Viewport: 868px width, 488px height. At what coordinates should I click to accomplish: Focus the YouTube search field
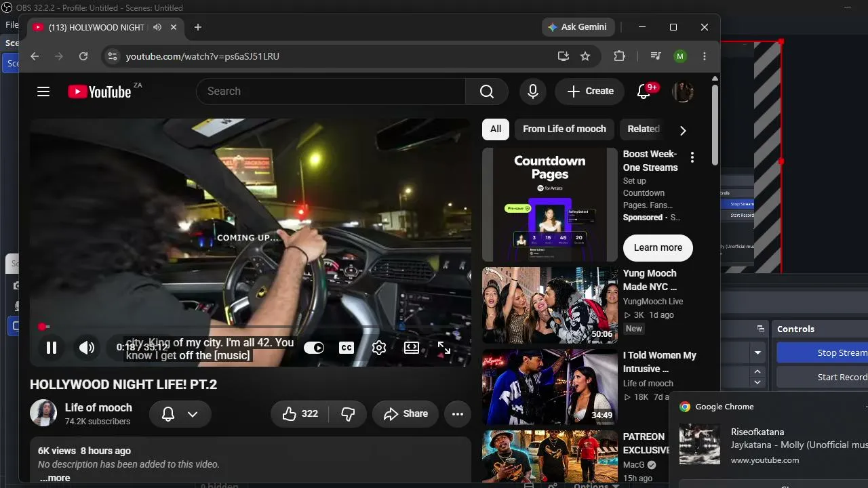tap(331, 91)
